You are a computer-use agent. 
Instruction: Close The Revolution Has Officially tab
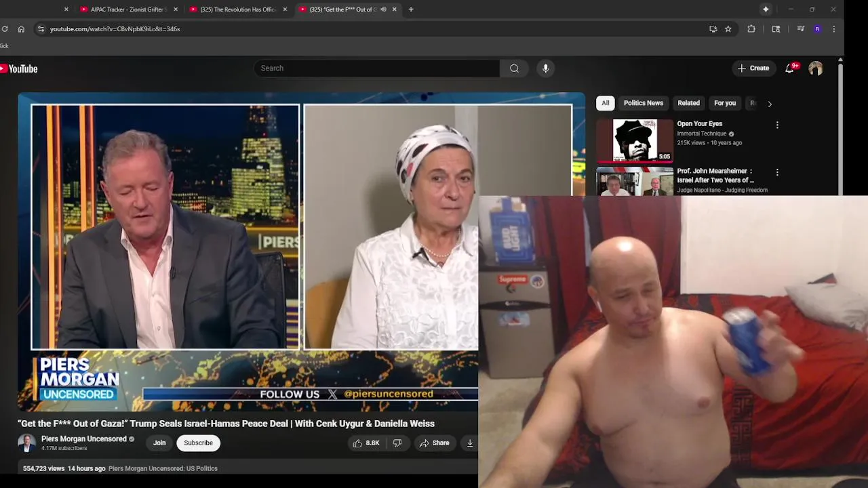tap(285, 9)
